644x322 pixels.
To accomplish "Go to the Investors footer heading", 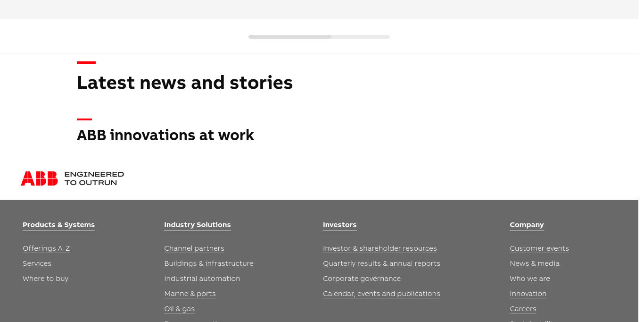I will [x=339, y=225].
